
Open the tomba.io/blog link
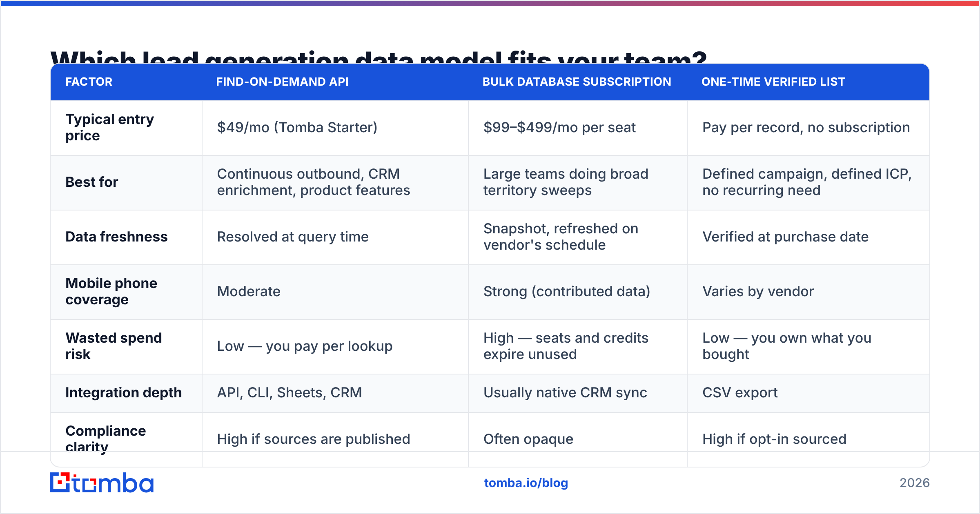pyautogui.click(x=526, y=483)
